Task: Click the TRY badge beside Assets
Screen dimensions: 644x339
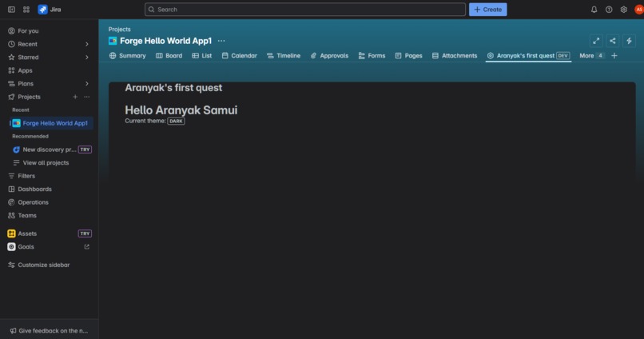Action: pos(85,233)
